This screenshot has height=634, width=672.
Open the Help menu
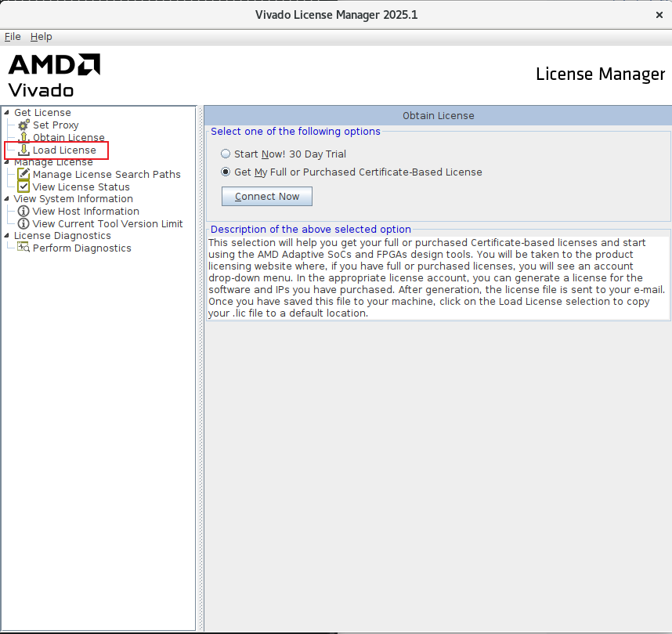tap(42, 37)
